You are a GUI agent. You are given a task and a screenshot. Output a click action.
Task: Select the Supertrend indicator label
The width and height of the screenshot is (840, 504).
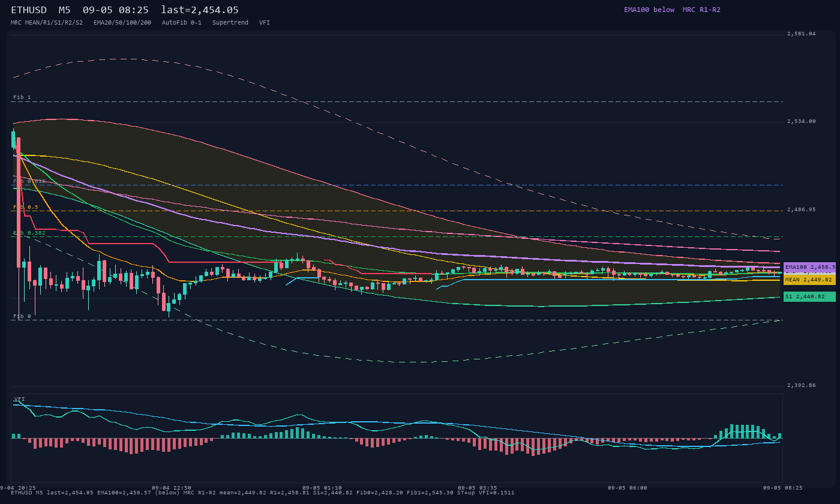[x=230, y=22]
